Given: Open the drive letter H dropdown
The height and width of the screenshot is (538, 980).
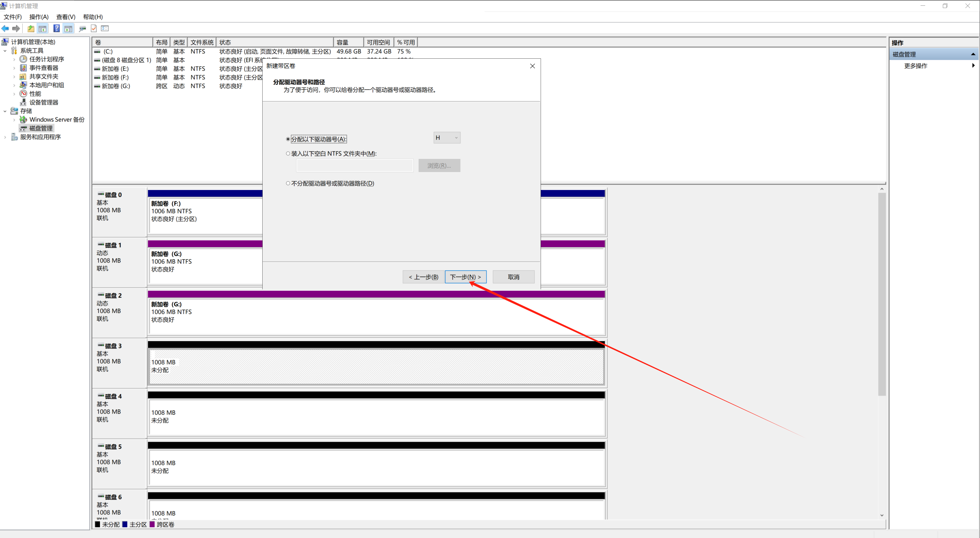Looking at the screenshot, I should 447,138.
